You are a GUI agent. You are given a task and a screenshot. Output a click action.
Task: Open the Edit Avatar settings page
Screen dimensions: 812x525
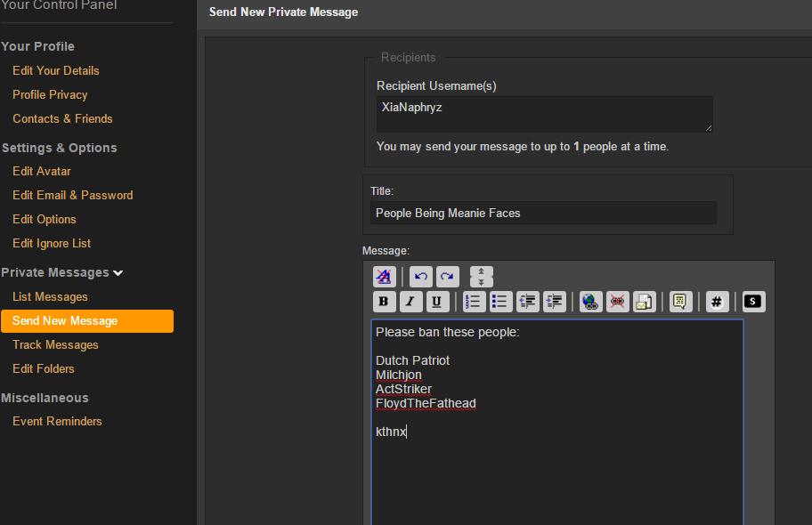(x=42, y=171)
